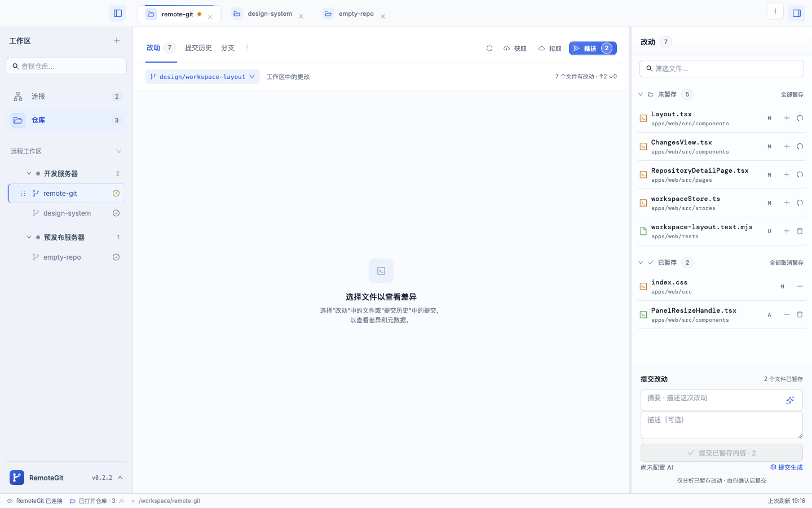Image resolution: width=812 pixels, height=508 pixels.
Task: Select design-system in the workspace tree
Action: [67, 213]
